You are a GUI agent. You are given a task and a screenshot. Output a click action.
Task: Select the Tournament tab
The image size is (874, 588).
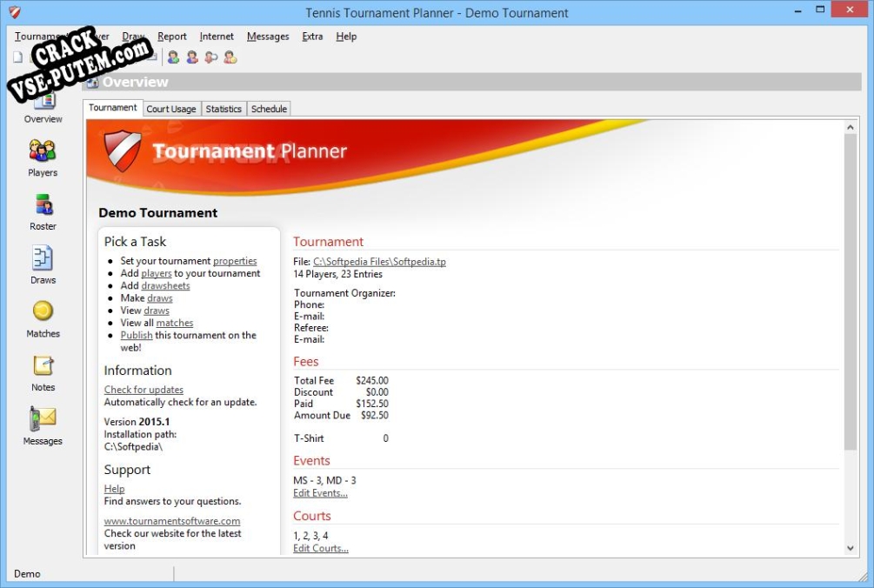pos(112,108)
